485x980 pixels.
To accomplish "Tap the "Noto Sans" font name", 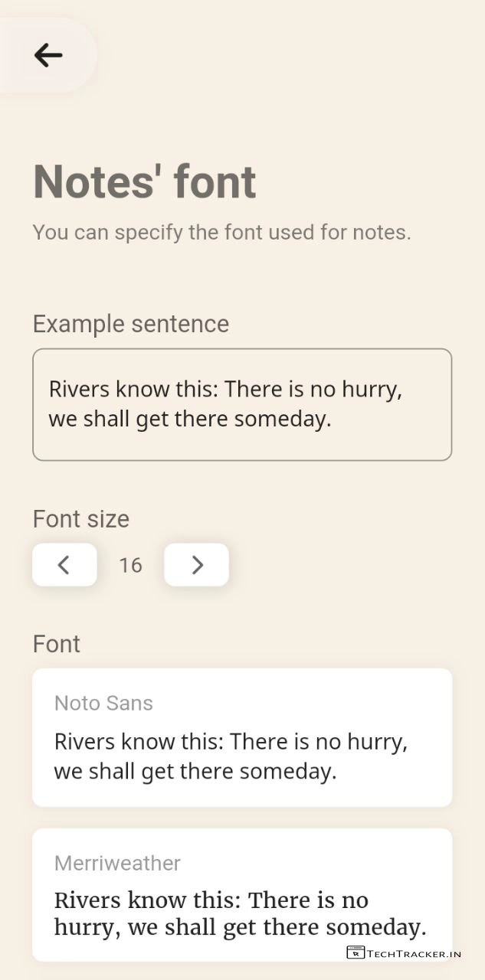I will pyautogui.click(x=103, y=703).
